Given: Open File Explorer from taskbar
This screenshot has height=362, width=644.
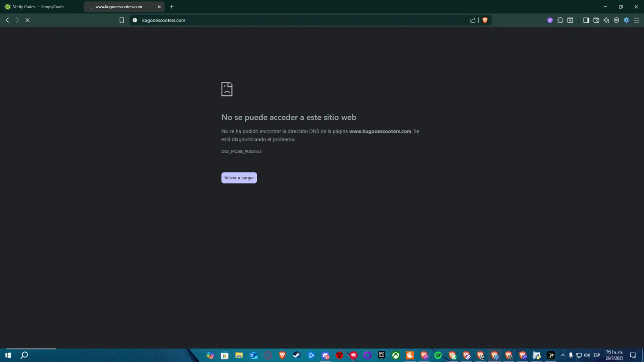Looking at the screenshot, I should [x=239, y=355].
